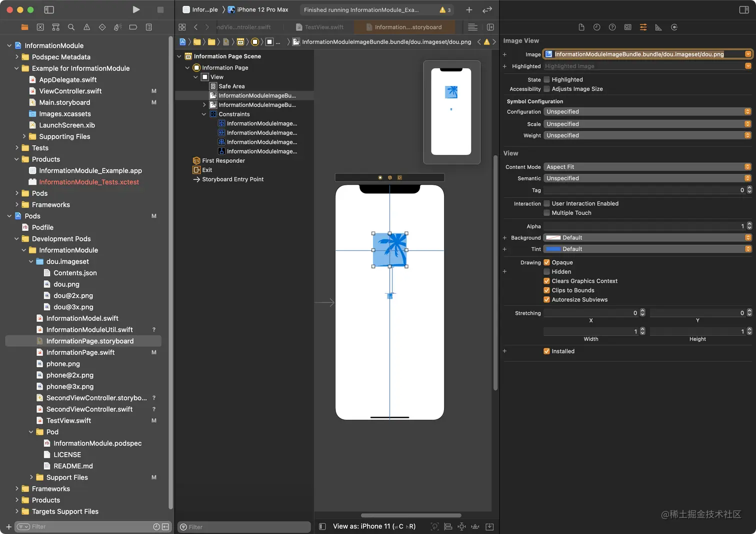Select the Project navigator folder icon
756x534 pixels.
pyautogui.click(x=24, y=27)
